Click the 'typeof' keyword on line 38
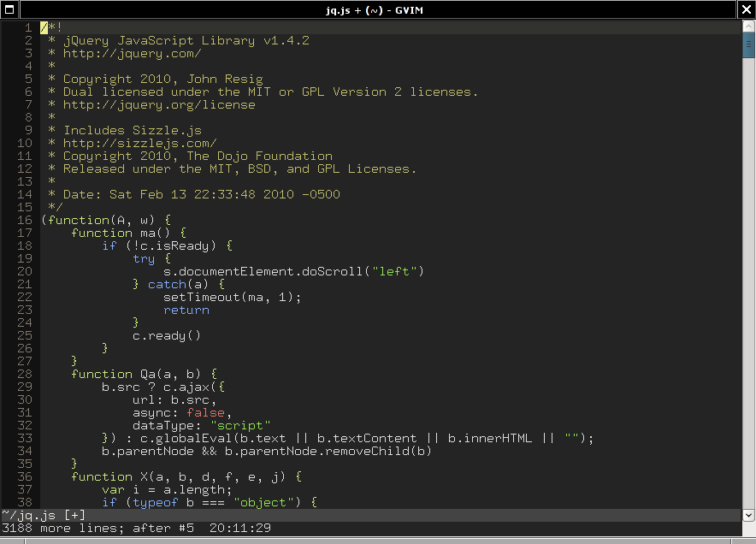 pos(156,503)
